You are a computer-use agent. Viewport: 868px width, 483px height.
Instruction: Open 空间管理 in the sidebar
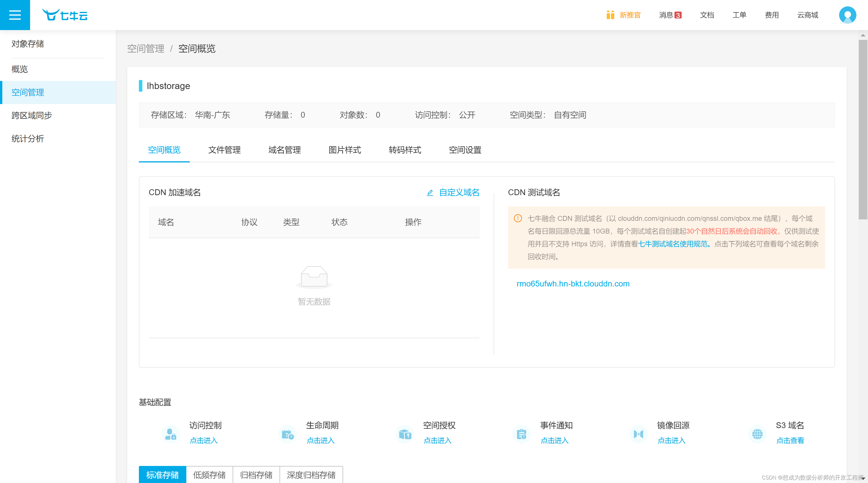pyautogui.click(x=58, y=92)
